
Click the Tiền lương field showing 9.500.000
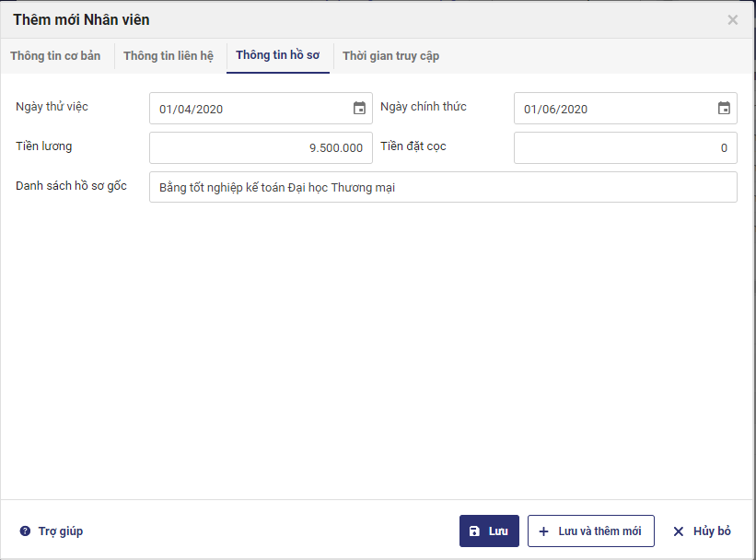pos(261,147)
